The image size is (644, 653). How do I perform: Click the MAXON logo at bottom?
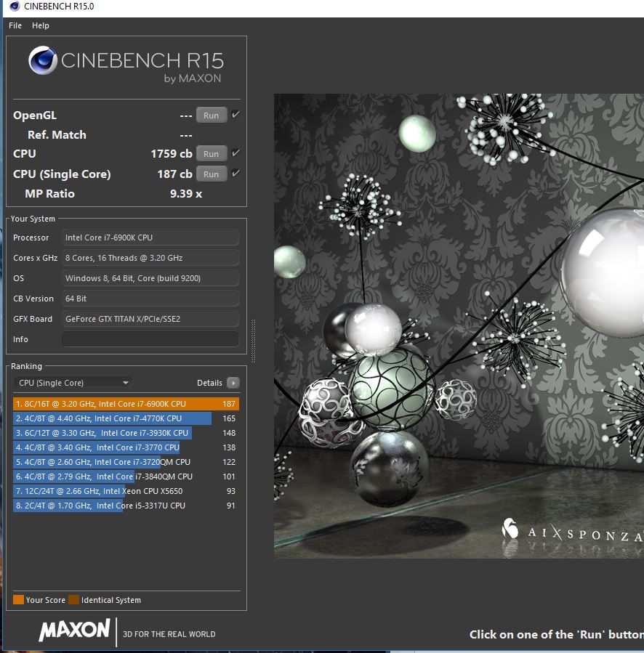coord(74,630)
